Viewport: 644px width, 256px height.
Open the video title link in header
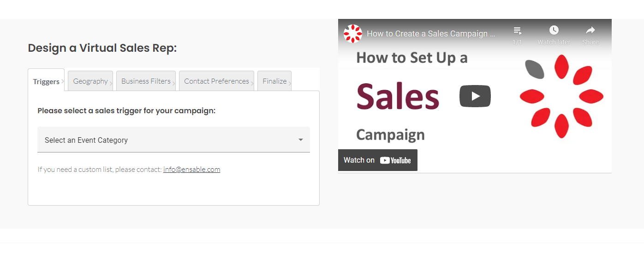pos(431,34)
